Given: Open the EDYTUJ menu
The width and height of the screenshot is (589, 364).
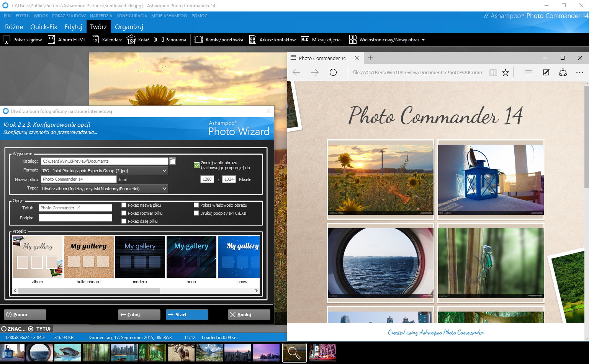Looking at the screenshot, I should pos(23,16).
